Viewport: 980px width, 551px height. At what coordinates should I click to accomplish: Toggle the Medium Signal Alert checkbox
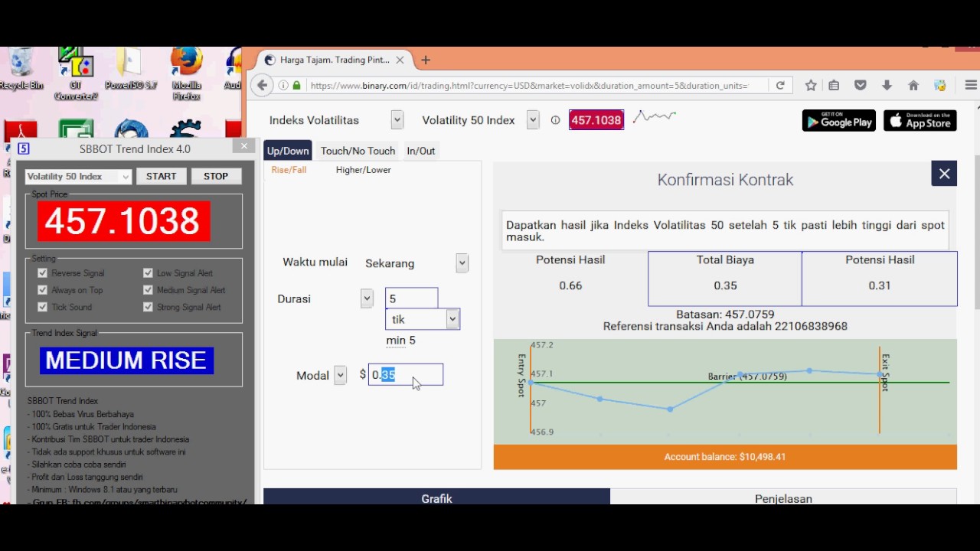(x=148, y=290)
